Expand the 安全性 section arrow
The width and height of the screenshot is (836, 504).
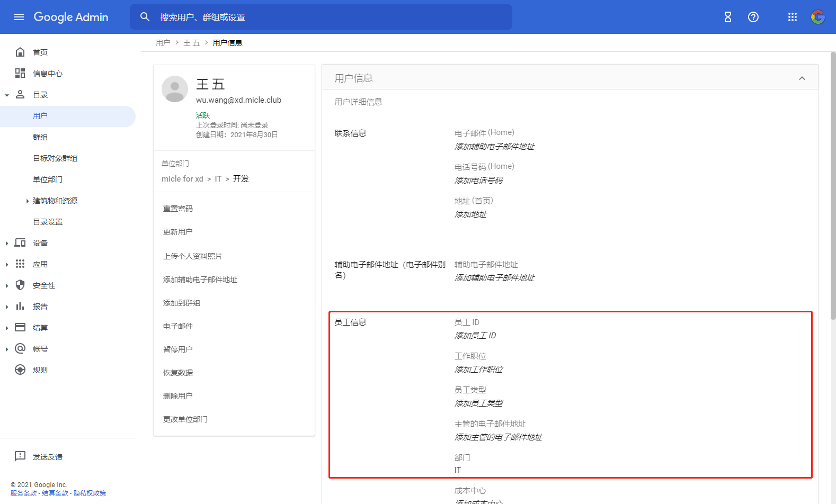click(x=7, y=285)
